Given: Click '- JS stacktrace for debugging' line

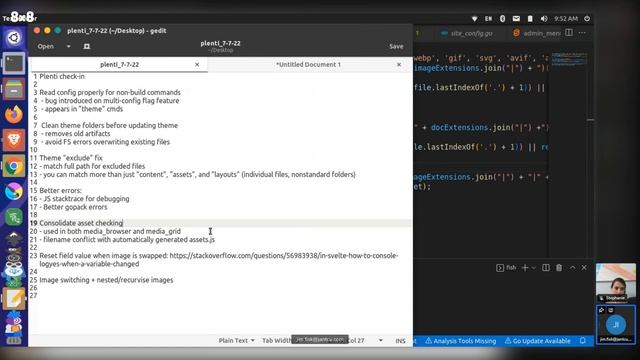Looking at the screenshot, I should pos(84,199).
